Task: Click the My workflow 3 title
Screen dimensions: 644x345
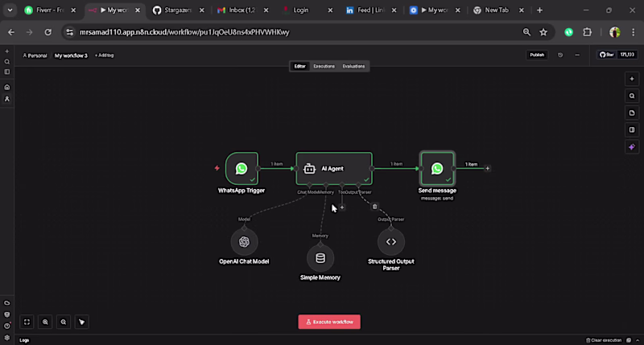Action: pyautogui.click(x=71, y=55)
